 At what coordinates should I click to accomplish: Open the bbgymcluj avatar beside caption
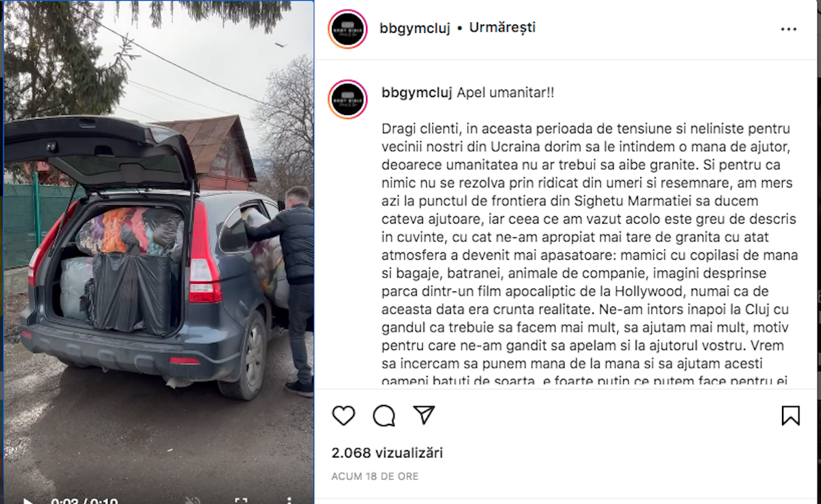click(348, 99)
